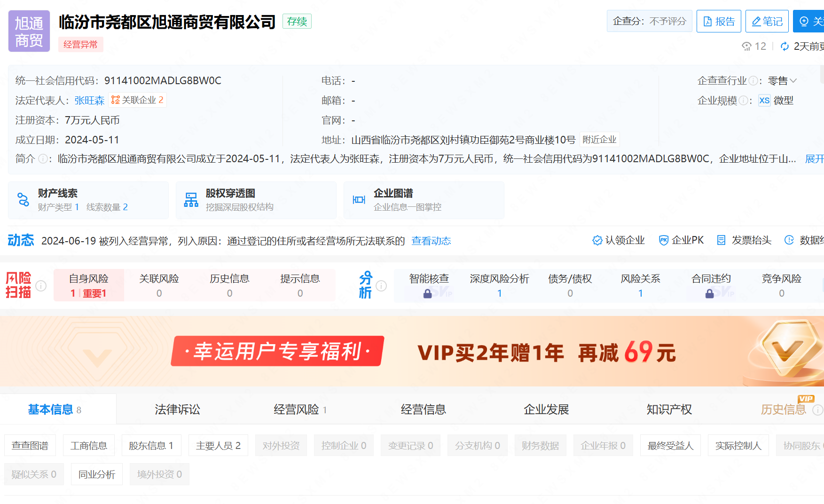Click the registered capital 7万元人民币

point(92,120)
